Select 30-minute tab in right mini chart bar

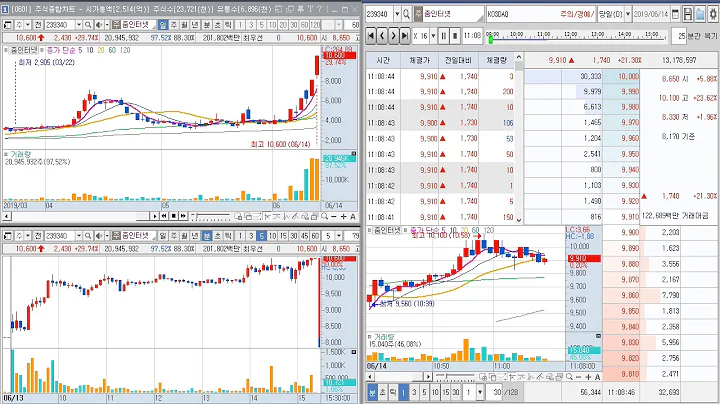point(456,393)
